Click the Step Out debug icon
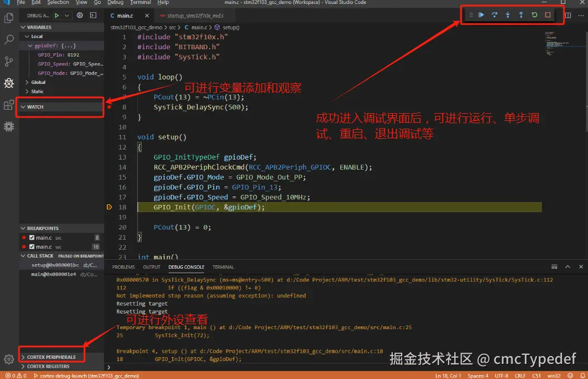 click(x=521, y=15)
